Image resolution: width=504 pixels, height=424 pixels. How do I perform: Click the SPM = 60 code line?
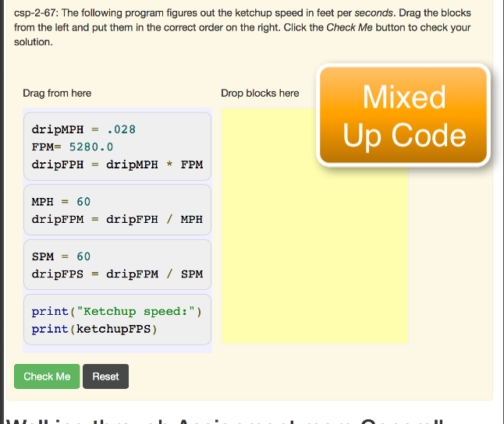click(x=61, y=256)
